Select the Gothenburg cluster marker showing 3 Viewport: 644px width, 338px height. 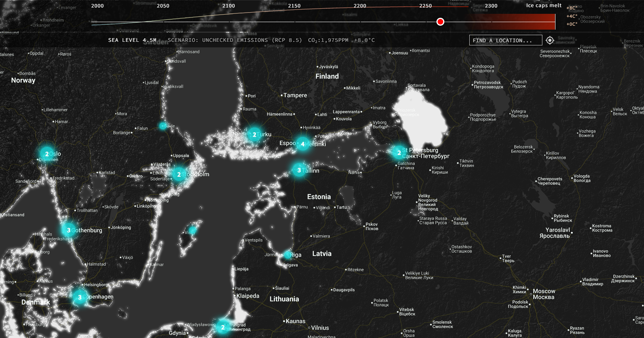(x=69, y=230)
